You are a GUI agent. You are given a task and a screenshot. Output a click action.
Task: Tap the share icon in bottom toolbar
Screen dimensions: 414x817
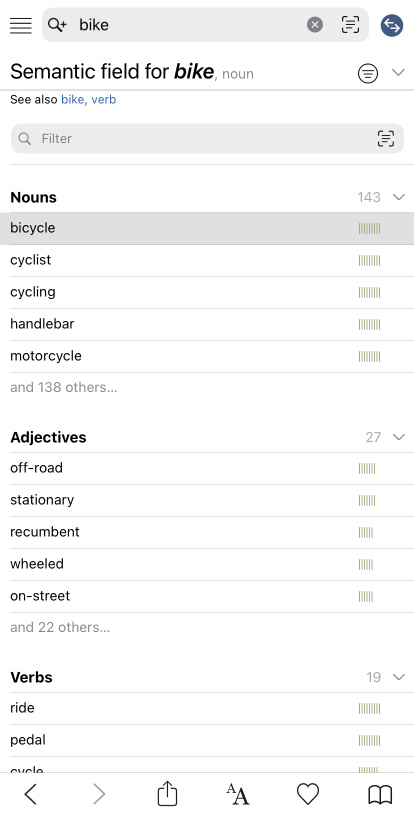pyautogui.click(x=167, y=794)
